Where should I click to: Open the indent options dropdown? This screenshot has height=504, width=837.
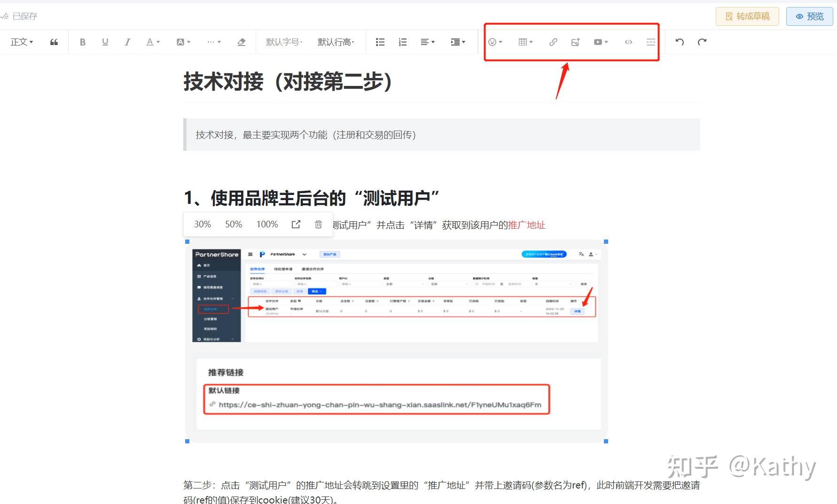(x=458, y=42)
